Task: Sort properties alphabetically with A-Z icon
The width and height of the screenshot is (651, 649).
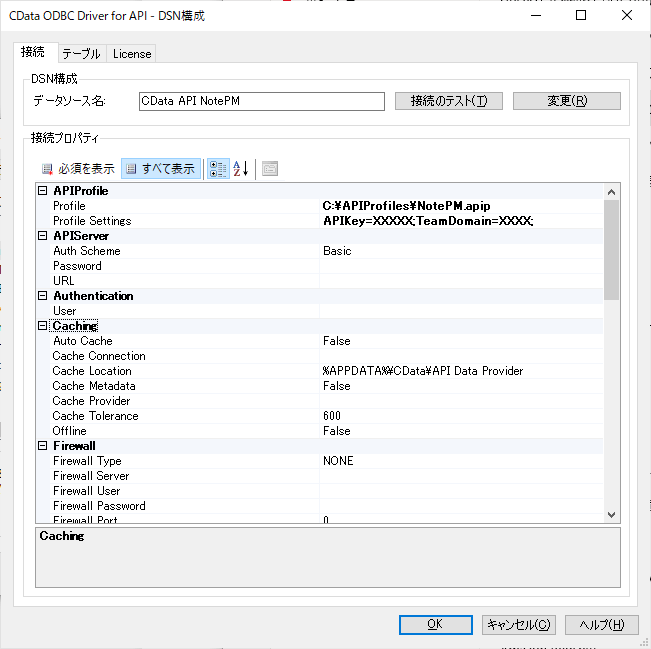Action: pyautogui.click(x=241, y=169)
